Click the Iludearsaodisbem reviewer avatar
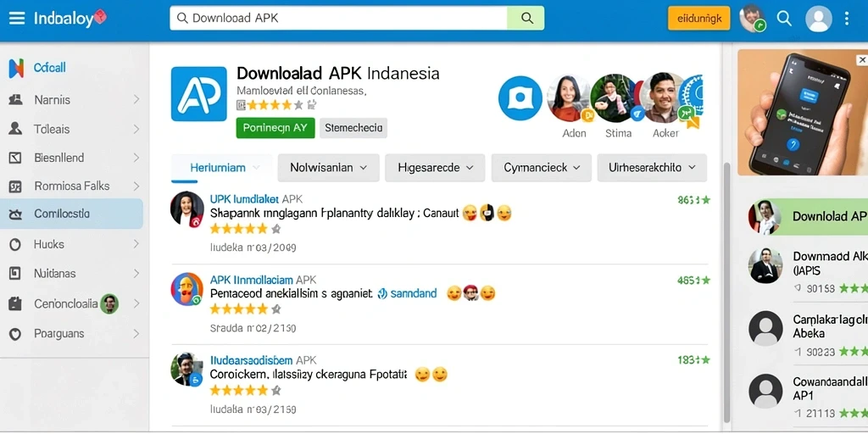The width and height of the screenshot is (868, 434). point(186,370)
